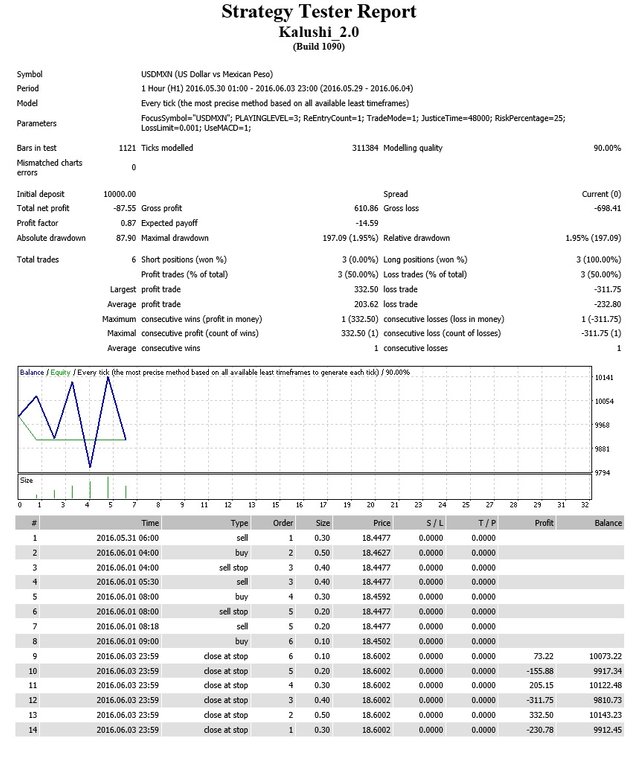Click the profit 73.22 in row 9

point(543,656)
